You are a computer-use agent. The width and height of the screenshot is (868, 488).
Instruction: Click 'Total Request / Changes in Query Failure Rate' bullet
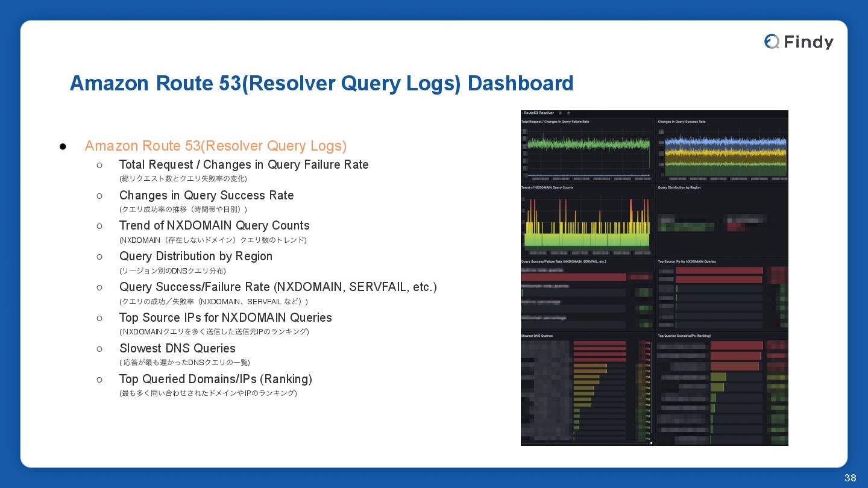tap(244, 164)
